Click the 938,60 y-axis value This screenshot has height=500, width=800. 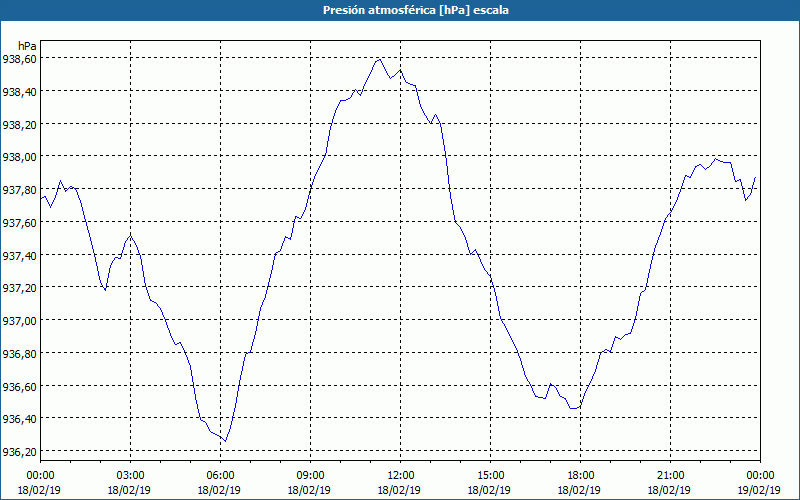[19, 59]
